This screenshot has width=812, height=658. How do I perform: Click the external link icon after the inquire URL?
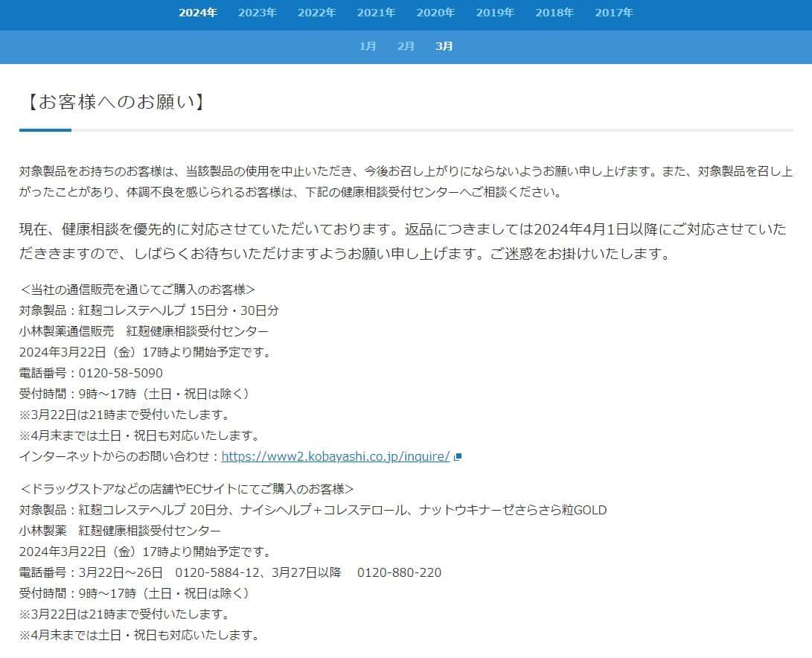[458, 457]
